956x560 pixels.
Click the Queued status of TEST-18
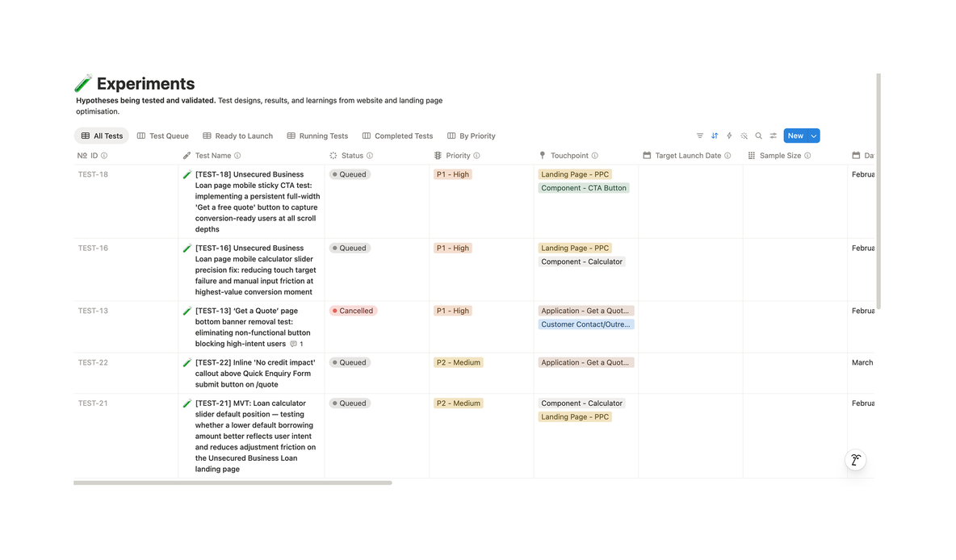coord(350,174)
